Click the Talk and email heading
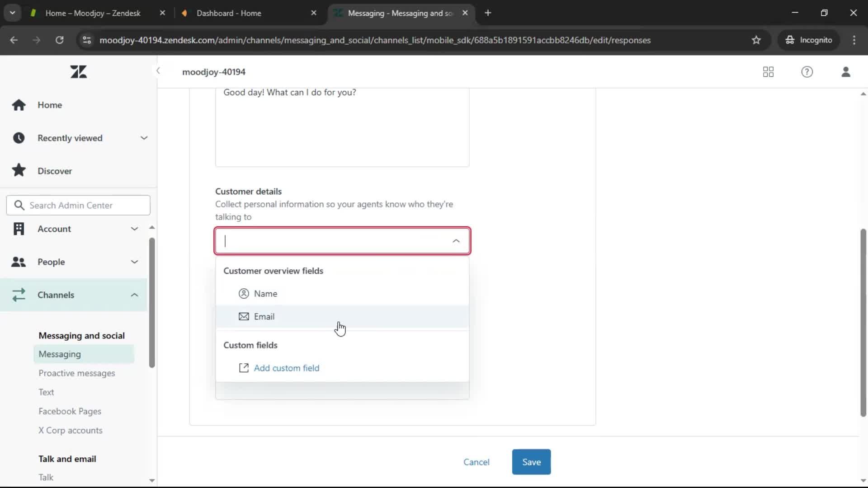The image size is (868, 488). 67,459
